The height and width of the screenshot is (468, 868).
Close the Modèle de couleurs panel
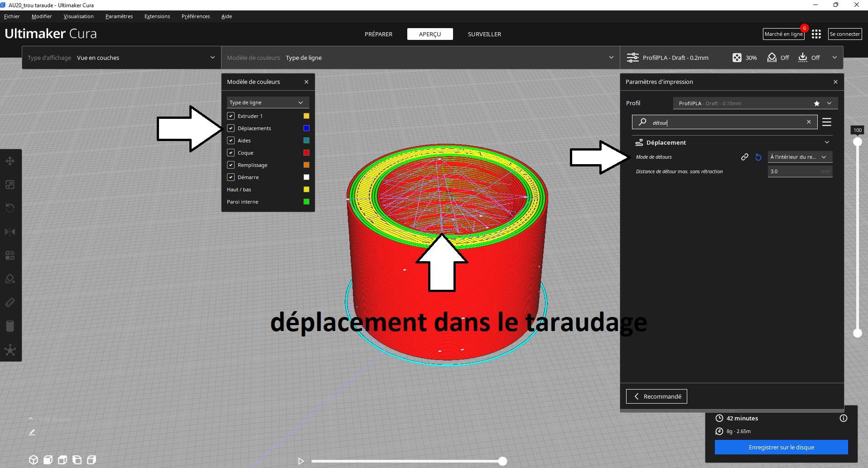[306, 82]
